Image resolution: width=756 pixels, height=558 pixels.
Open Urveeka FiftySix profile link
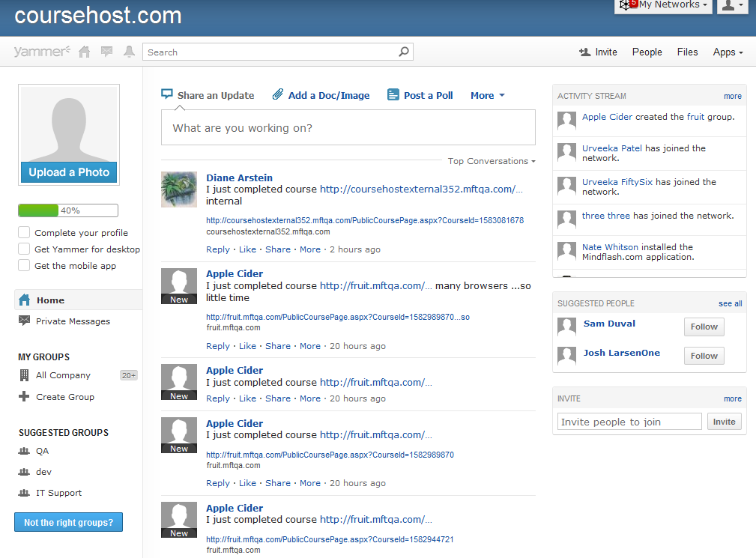(x=617, y=182)
